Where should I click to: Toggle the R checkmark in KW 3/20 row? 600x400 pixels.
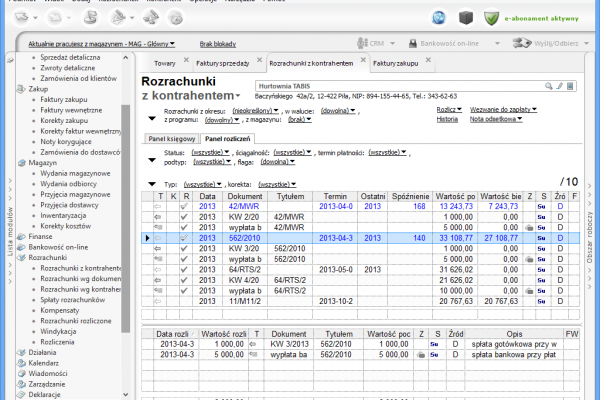pos(186,249)
